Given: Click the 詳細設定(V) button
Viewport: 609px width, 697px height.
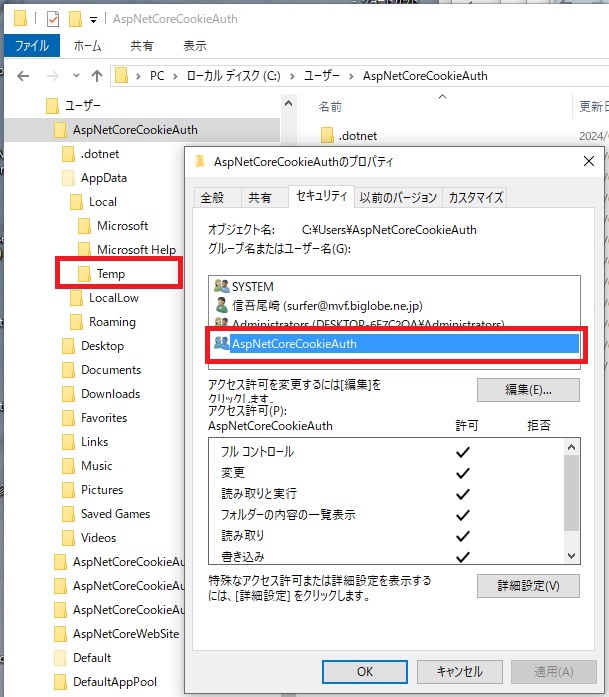Looking at the screenshot, I should (x=528, y=585).
